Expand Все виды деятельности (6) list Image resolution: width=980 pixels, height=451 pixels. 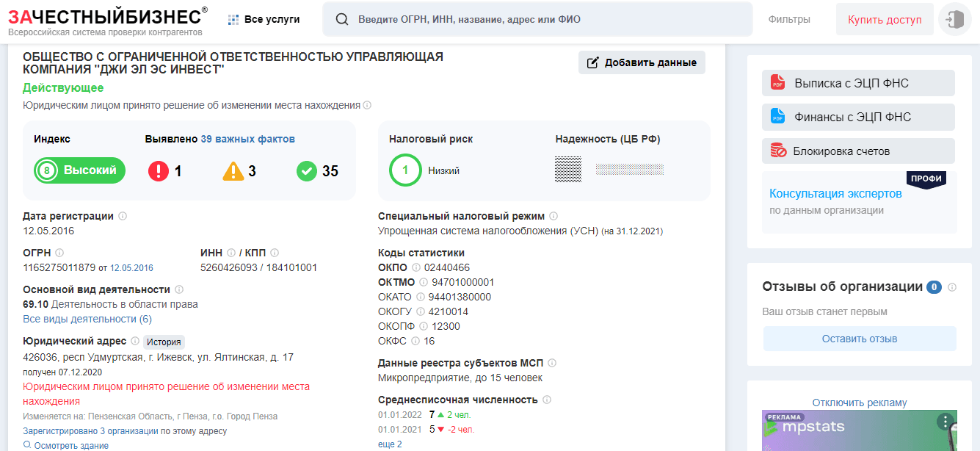(x=87, y=319)
